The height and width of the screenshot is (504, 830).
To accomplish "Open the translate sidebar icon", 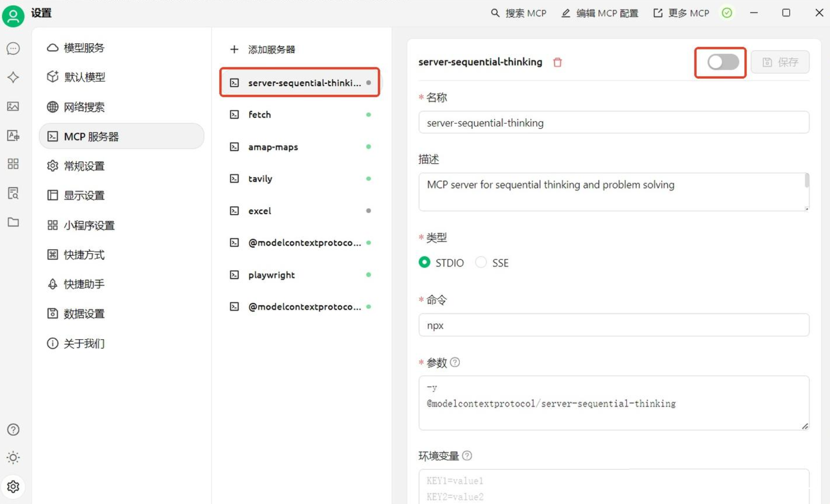I will (x=13, y=135).
